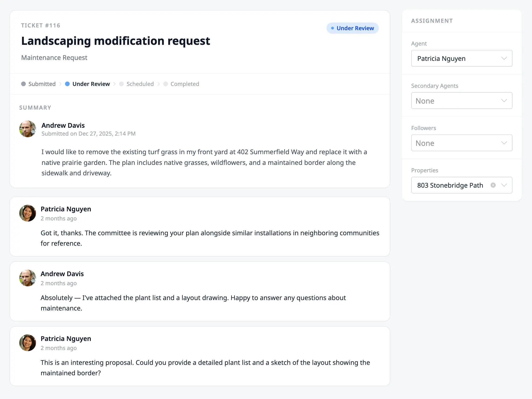
Task: Click Patricia Nguyen's name on her comment
Action: pos(66,209)
